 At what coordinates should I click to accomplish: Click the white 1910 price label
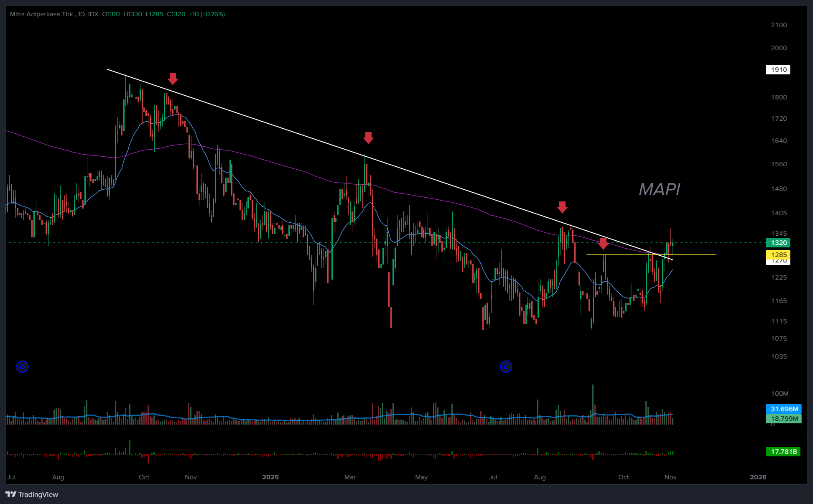point(778,69)
